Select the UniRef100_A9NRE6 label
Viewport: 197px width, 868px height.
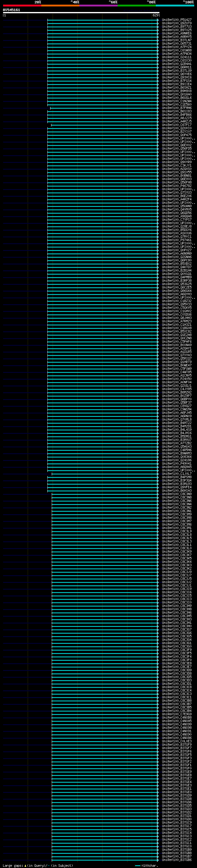pos(177,33)
